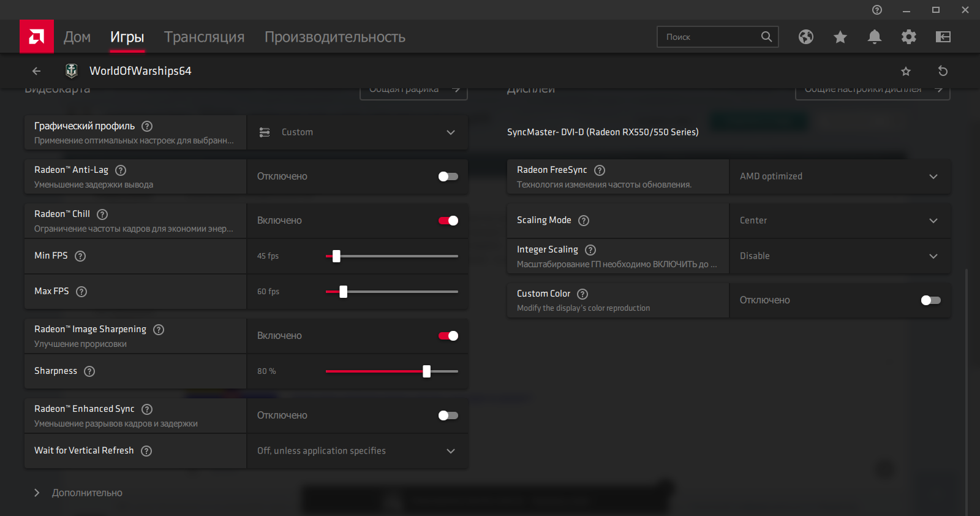Open Общие настройки дисплея button

point(873,92)
